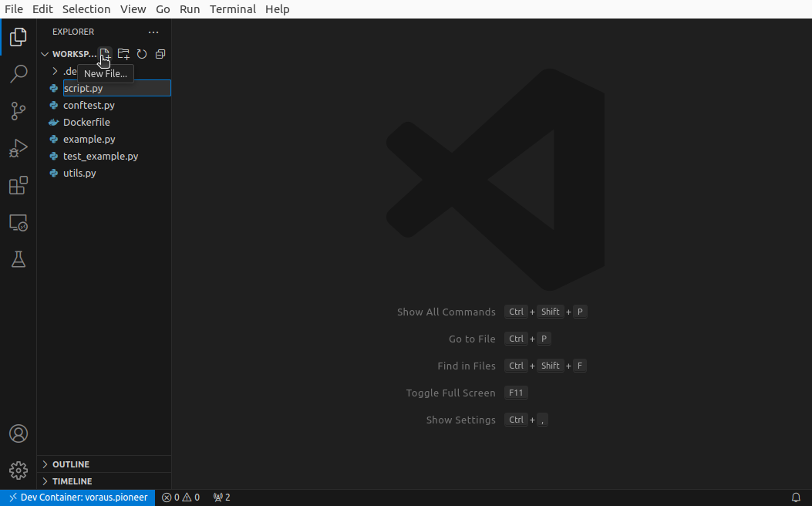Open Run and Debug view

19,148
